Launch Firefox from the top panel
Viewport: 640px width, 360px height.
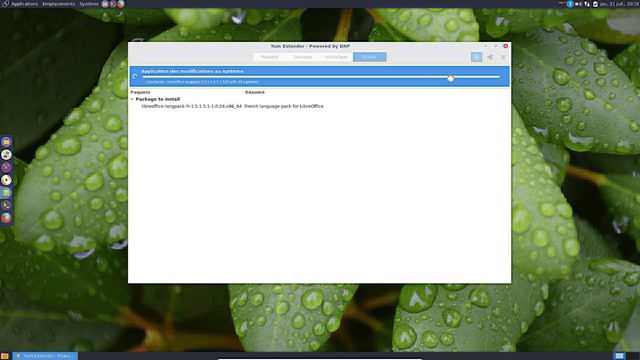click(x=121, y=4)
